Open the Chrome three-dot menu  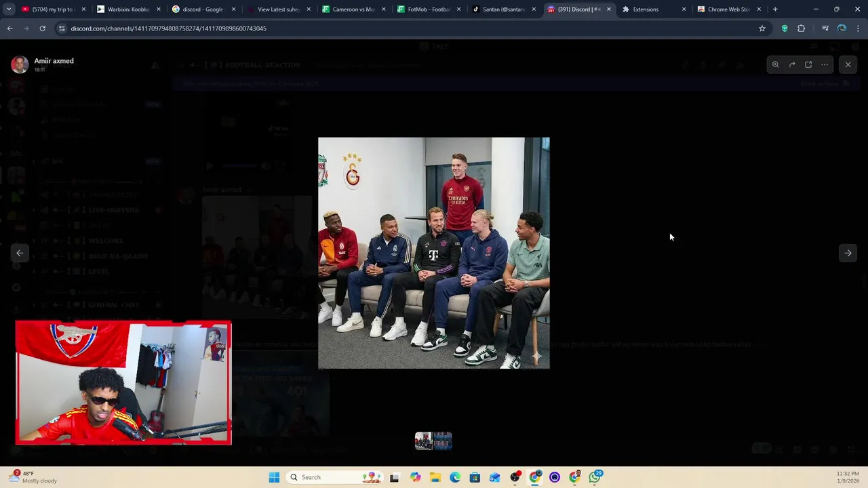(x=859, y=28)
